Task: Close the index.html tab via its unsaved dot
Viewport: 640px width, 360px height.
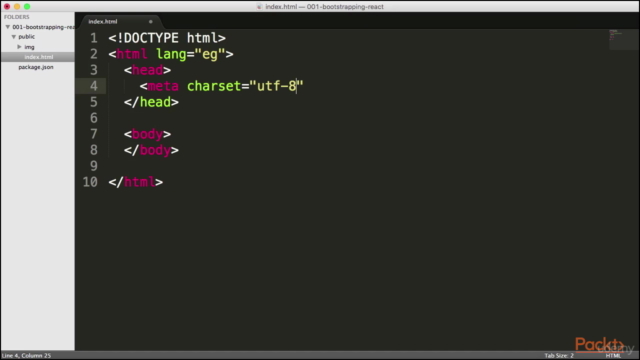Action: pos(151,22)
